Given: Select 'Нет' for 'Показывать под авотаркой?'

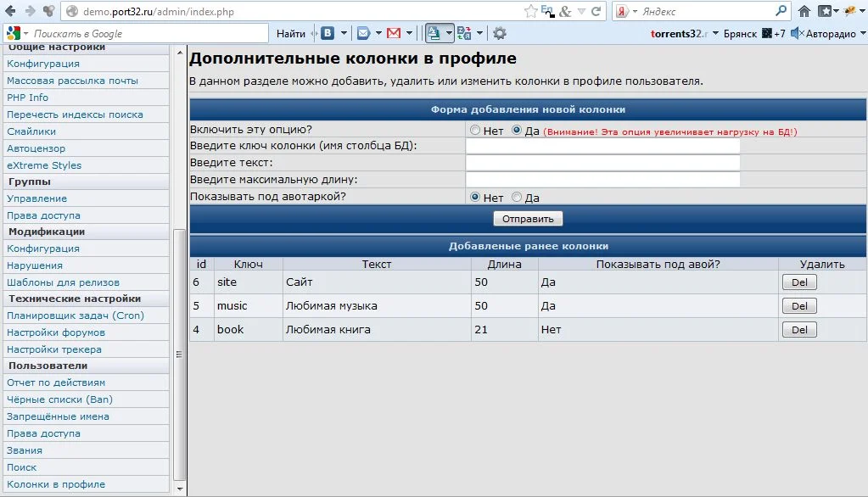Looking at the screenshot, I should click(x=475, y=197).
